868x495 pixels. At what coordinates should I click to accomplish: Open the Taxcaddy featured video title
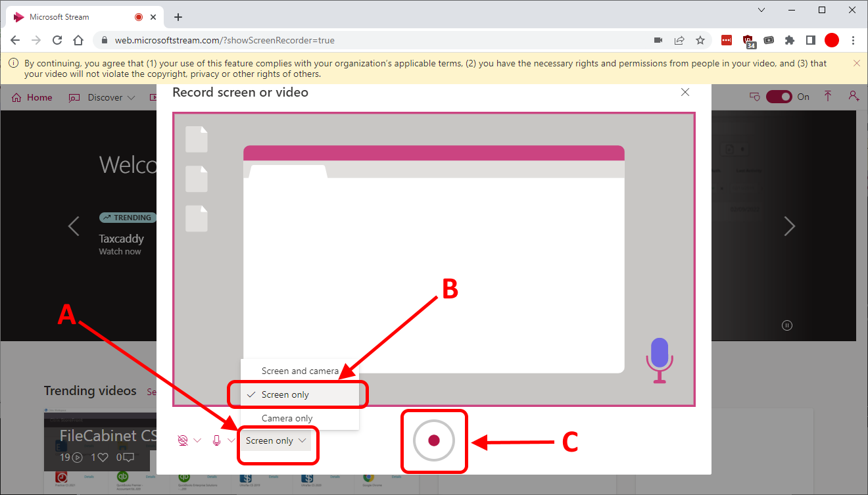coord(121,239)
